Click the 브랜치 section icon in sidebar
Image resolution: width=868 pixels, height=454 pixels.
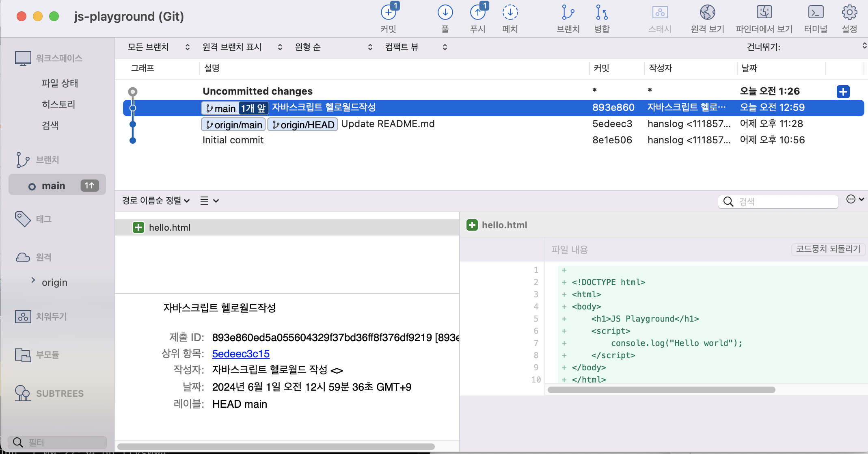point(23,160)
